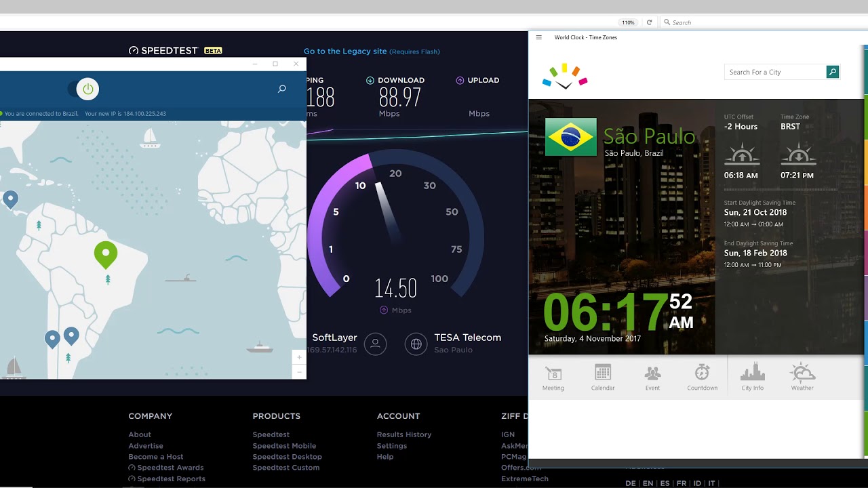
Task: Click the 14.50 Mbps upload speed reading
Action: tap(395, 289)
